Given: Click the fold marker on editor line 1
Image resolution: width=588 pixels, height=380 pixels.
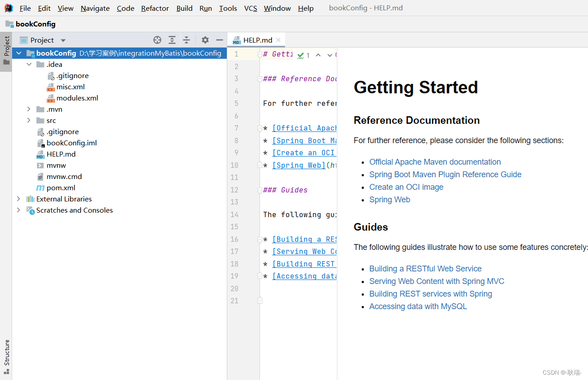Looking at the screenshot, I should click(x=259, y=54).
